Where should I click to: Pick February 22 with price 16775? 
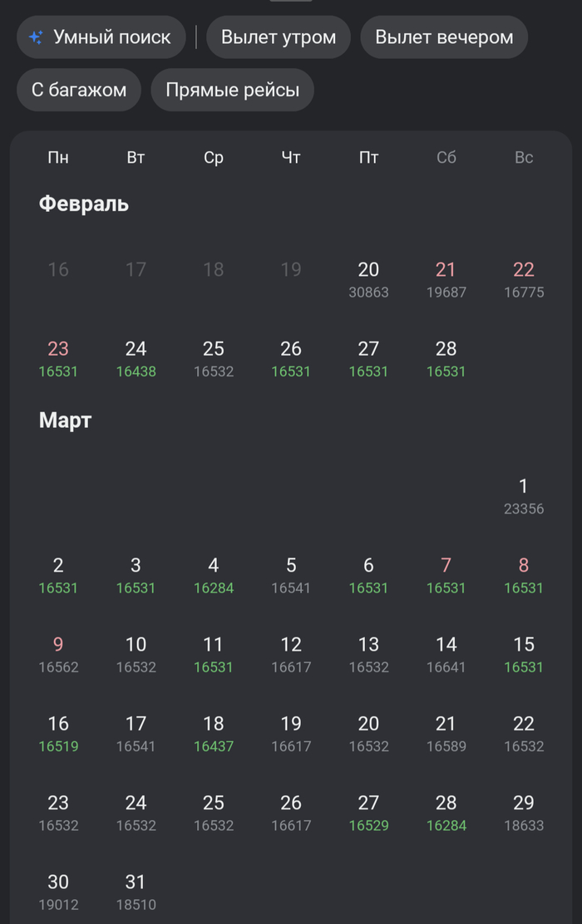pyautogui.click(x=524, y=279)
